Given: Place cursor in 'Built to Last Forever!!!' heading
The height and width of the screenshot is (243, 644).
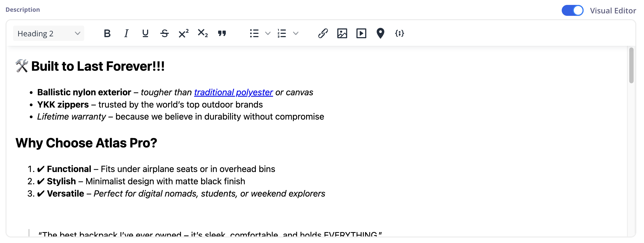Looking at the screenshot, I should pos(98,66).
